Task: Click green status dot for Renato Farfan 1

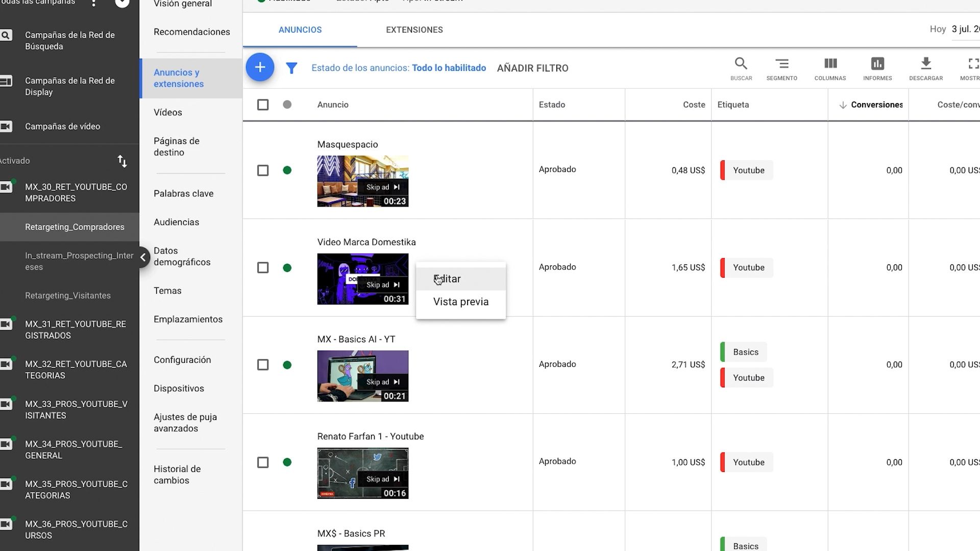Action: (x=287, y=462)
